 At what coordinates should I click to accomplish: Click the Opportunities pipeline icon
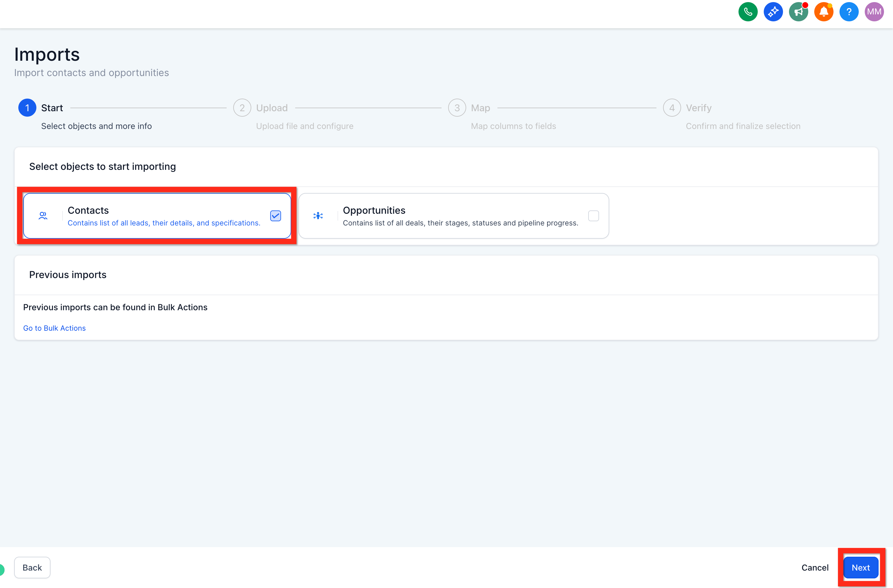pos(318,216)
